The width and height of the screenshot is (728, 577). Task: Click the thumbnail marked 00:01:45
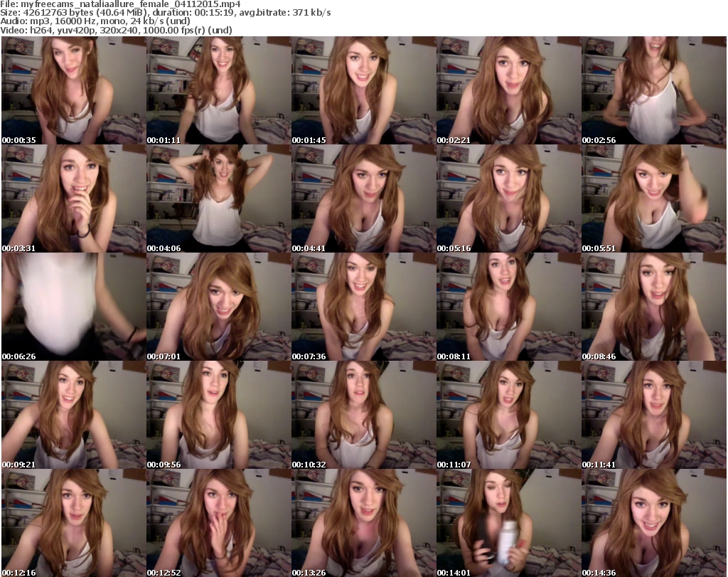[363, 90]
